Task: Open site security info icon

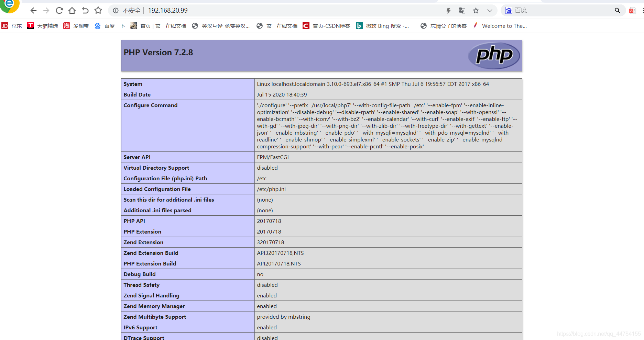Action: (x=116, y=11)
